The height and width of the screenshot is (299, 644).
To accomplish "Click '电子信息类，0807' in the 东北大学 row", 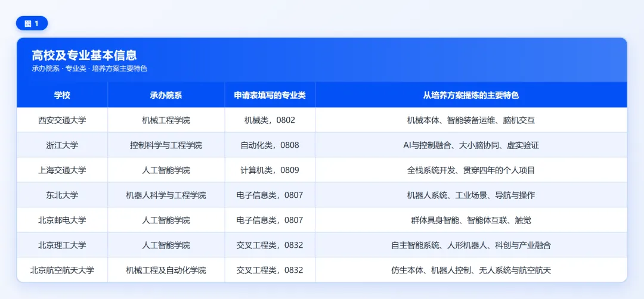I will [270, 195].
